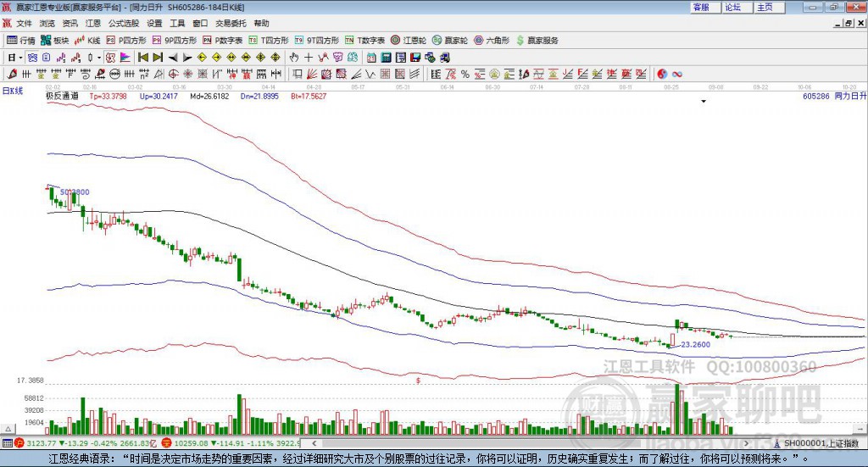This screenshot has width=868, height=467.
Task: Select the n² square tool icon
Action: coord(144,74)
